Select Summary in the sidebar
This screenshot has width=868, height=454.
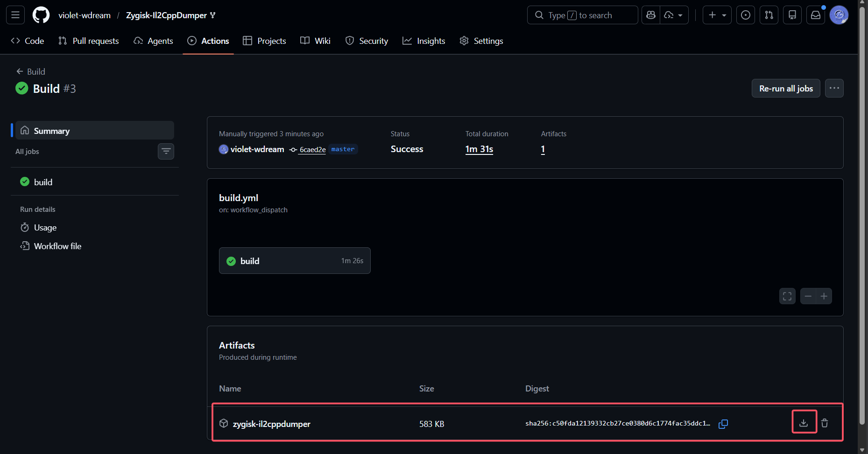pyautogui.click(x=95, y=131)
